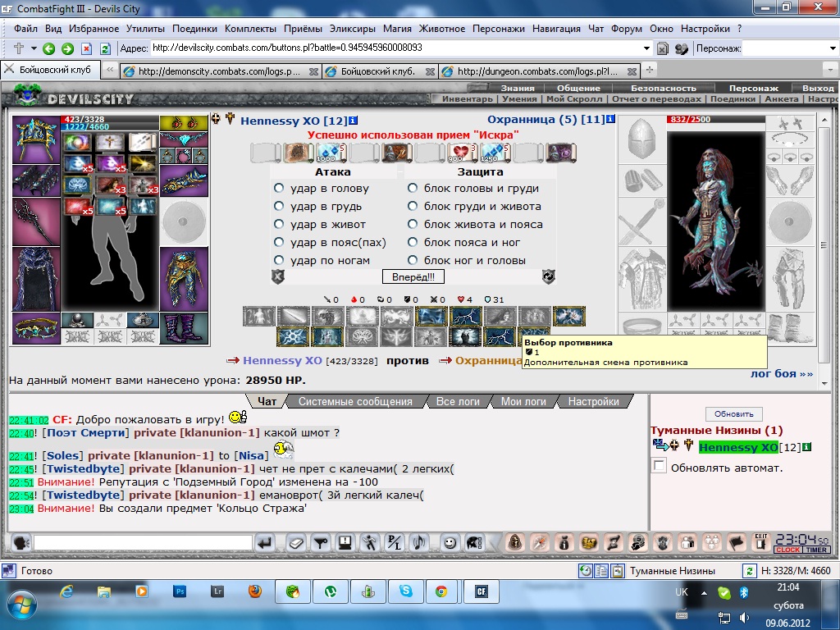The height and width of the screenshot is (630, 840).
Task: Open the smiley emoticons picker
Action: coord(450,543)
